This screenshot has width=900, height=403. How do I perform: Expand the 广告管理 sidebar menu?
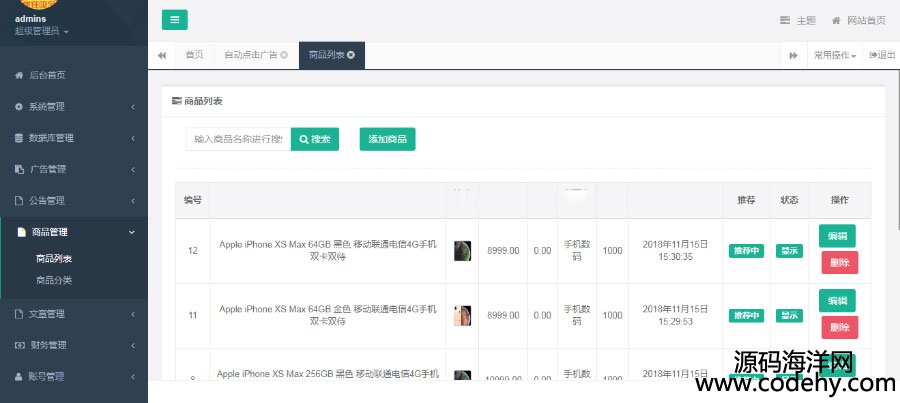click(x=73, y=169)
